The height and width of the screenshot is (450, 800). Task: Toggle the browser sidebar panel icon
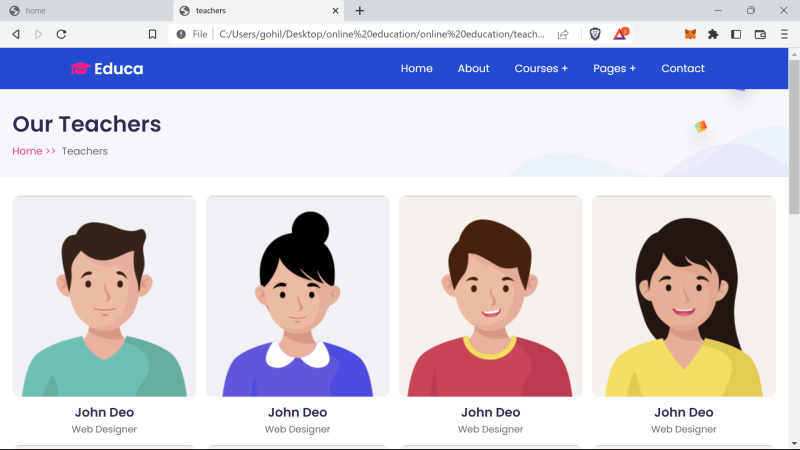(x=736, y=34)
